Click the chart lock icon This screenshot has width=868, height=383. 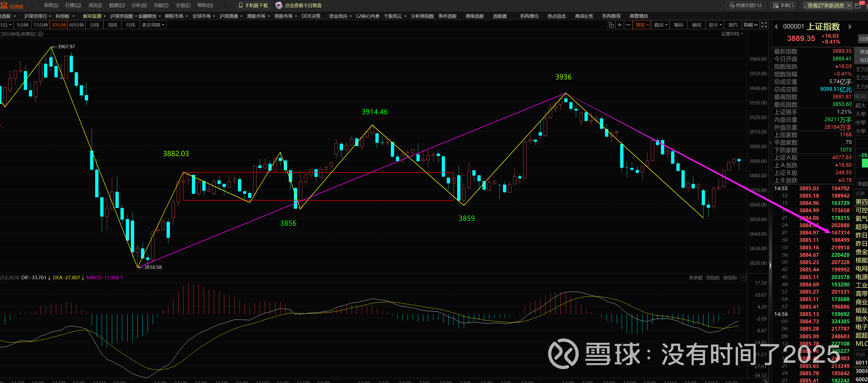pyautogui.click(x=611, y=25)
